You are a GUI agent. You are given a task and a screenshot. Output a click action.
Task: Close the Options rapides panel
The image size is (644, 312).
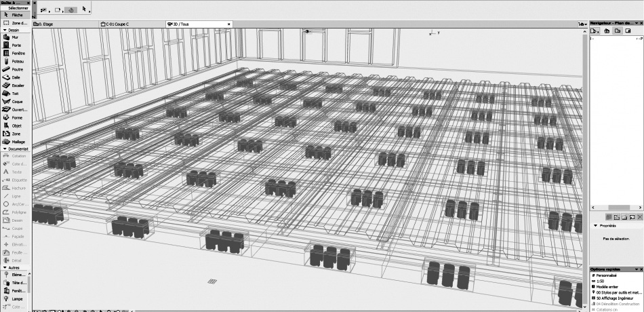coord(641,269)
